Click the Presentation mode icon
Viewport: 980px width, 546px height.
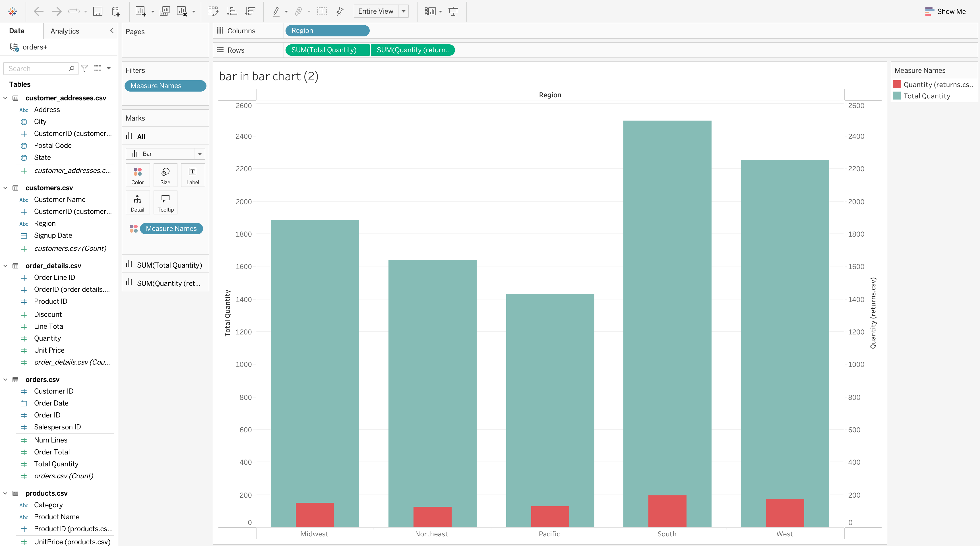coord(453,11)
